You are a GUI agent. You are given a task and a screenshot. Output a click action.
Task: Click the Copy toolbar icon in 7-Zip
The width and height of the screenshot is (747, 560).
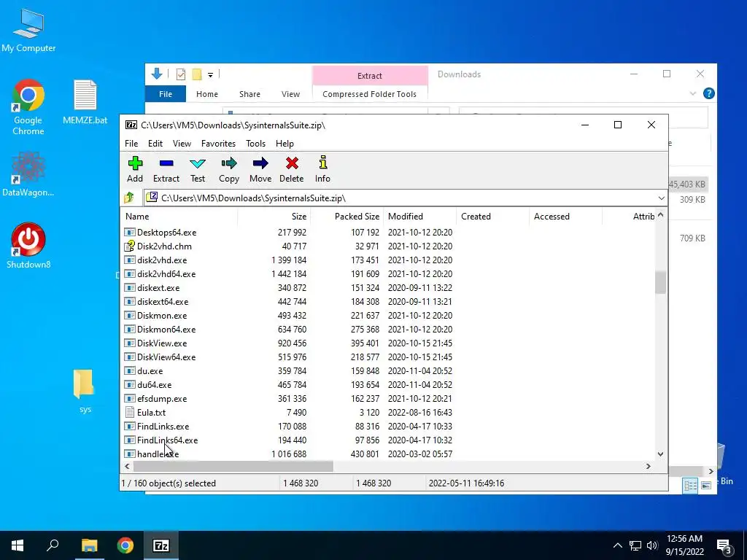(x=228, y=169)
